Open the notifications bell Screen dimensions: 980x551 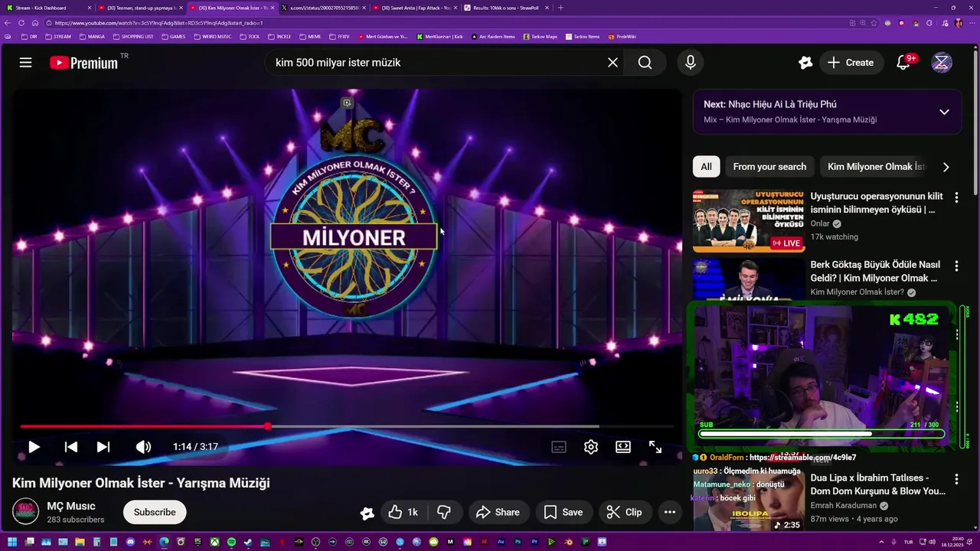coord(903,63)
